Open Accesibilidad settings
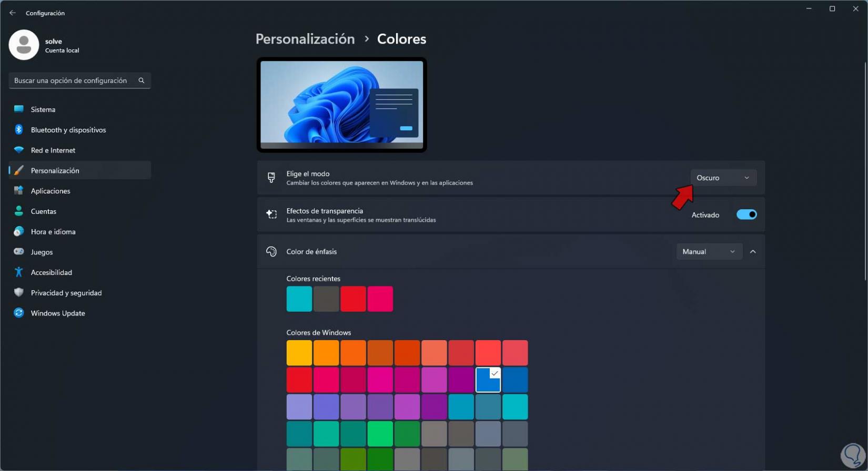 pos(80,272)
